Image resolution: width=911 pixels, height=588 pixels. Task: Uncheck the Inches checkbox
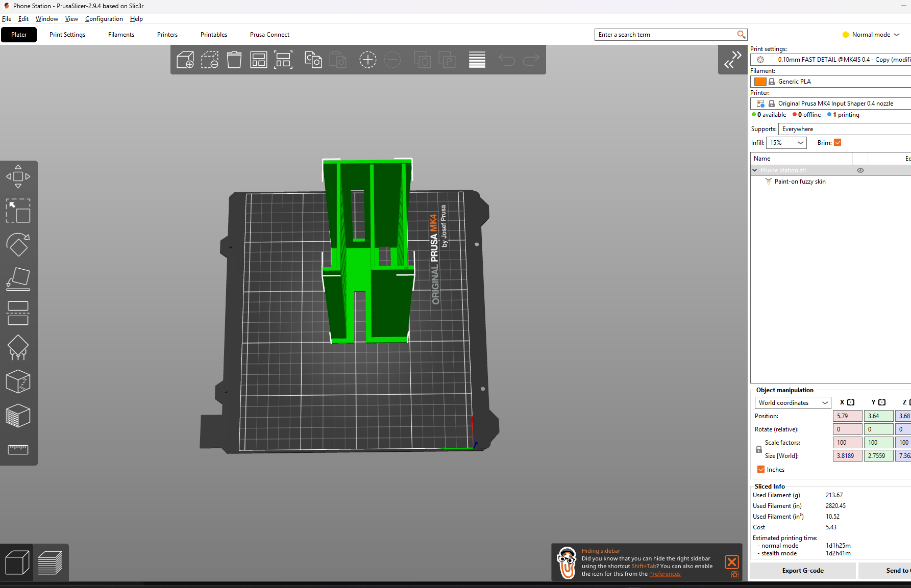(x=761, y=470)
